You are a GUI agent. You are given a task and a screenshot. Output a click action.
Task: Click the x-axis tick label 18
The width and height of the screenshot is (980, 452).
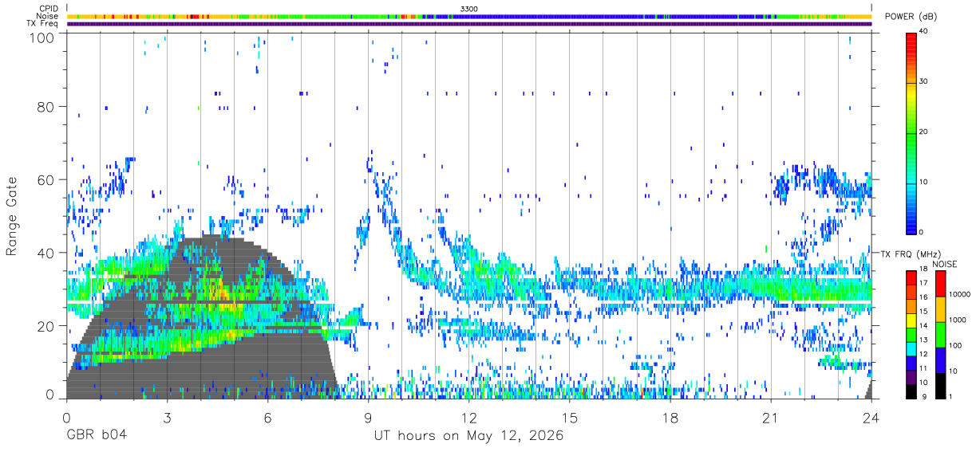click(x=670, y=417)
